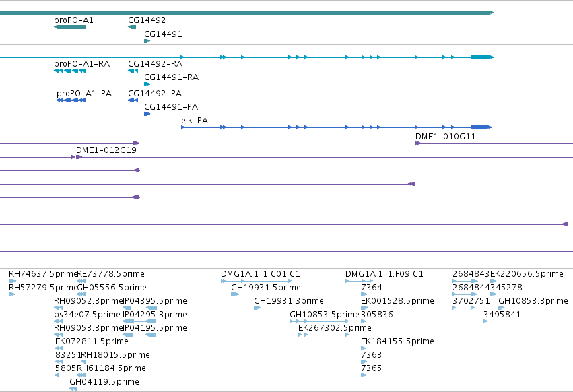Click the DMG1A.1_1.F09.C1 feature label

pos(384,274)
